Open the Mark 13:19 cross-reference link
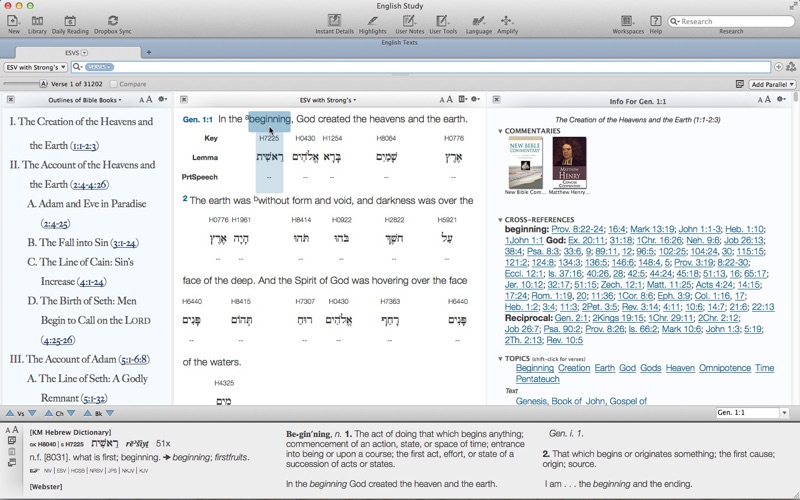The height and width of the screenshot is (500, 800). (x=654, y=229)
